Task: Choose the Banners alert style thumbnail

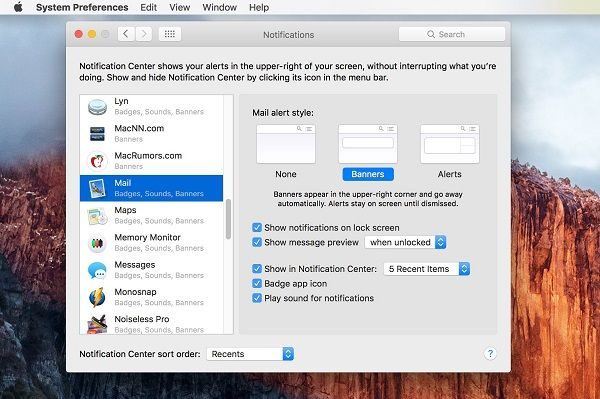Action: click(x=368, y=144)
